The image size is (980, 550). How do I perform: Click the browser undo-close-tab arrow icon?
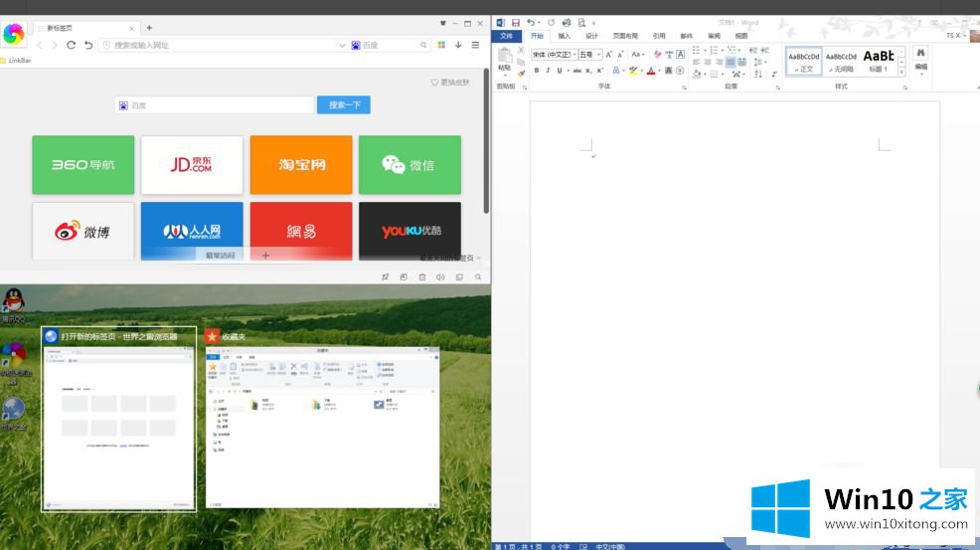coord(88,45)
